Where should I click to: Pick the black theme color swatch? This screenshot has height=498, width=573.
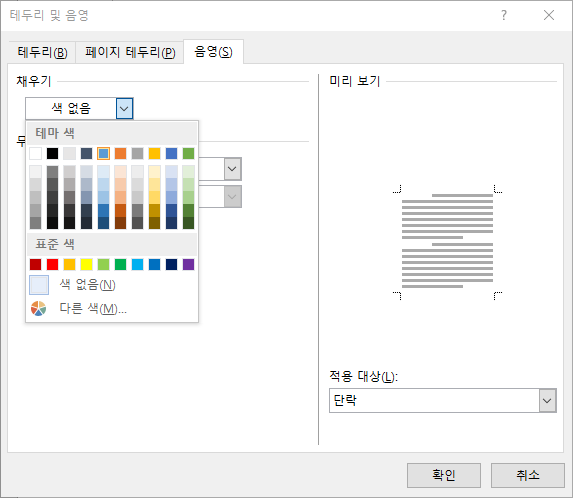click(x=52, y=153)
